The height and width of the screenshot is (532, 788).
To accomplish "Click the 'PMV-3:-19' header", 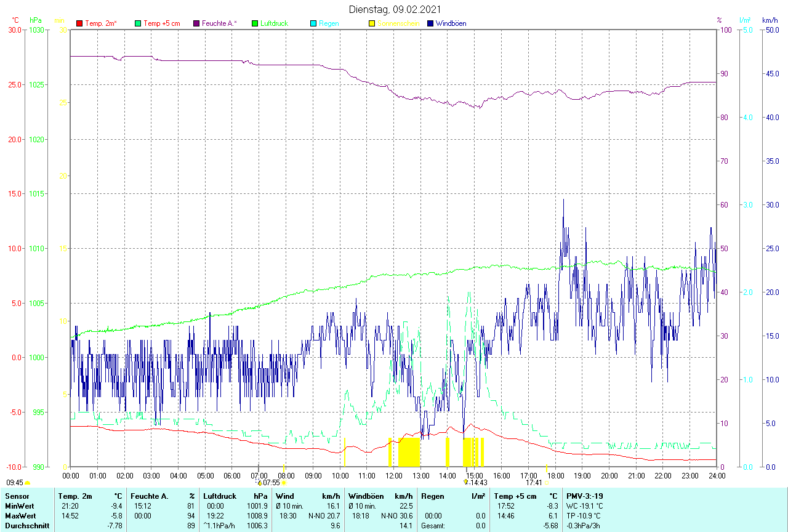I will pos(584,496).
